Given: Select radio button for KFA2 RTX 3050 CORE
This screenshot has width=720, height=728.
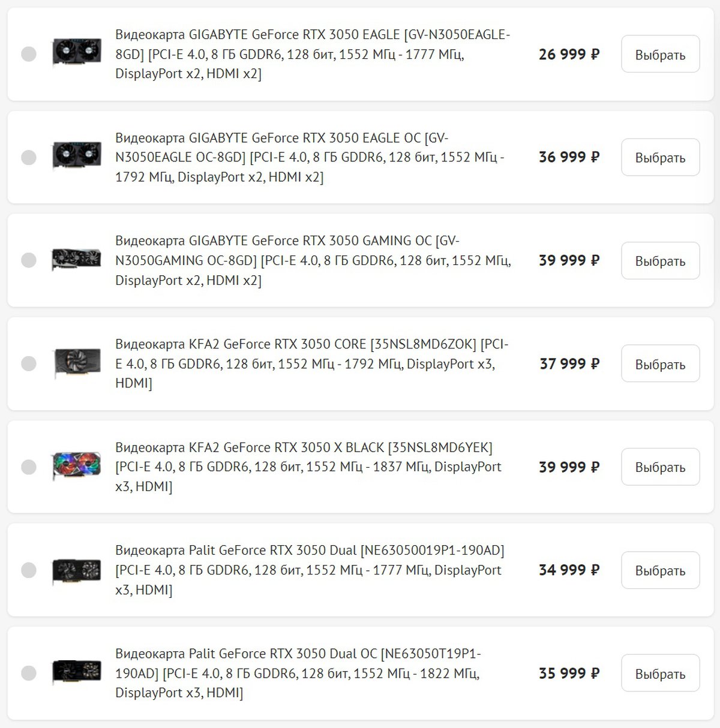Looking at the screenshot, I should pyautogui.click(x=29, y=363).
